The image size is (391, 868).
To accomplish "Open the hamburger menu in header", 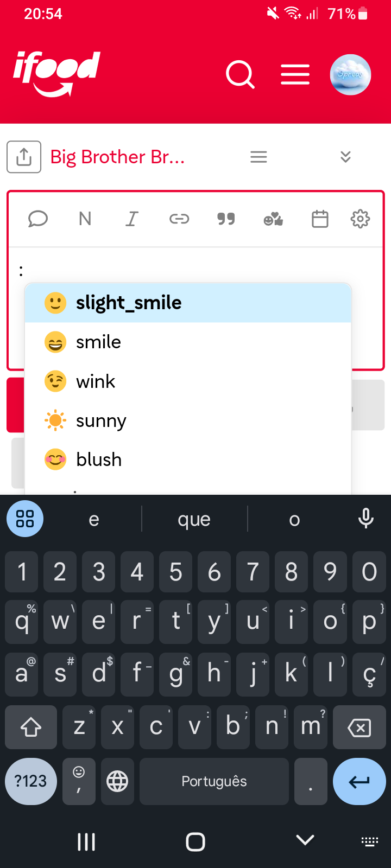I will coord(295,74).
